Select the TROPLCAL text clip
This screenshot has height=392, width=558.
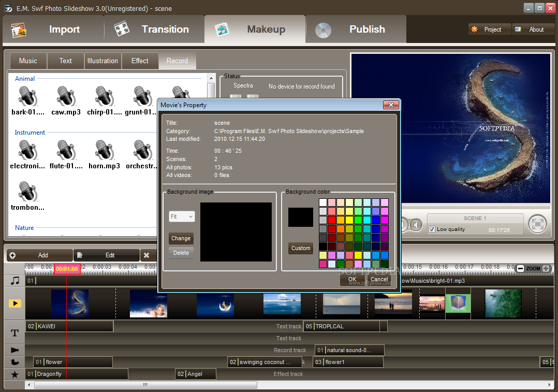342,326
